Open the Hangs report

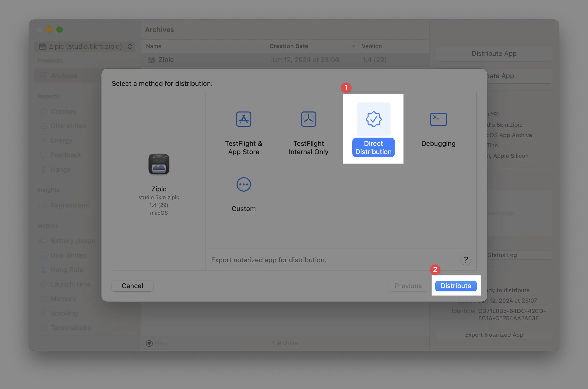(61, 169)
